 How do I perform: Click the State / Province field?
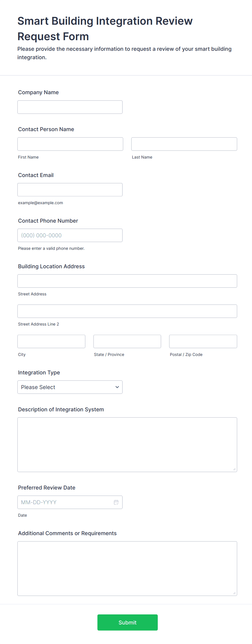pos(127,341)
